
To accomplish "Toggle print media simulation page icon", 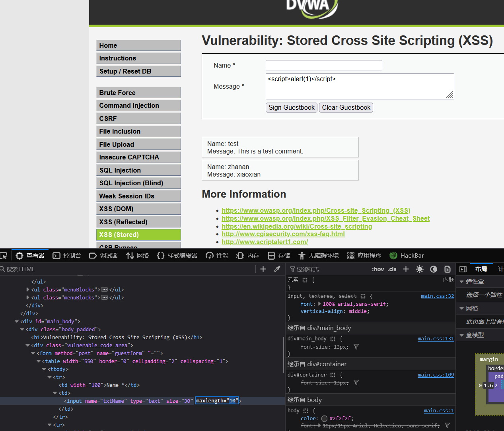I will pyautogui.click(x=448, y=269).
